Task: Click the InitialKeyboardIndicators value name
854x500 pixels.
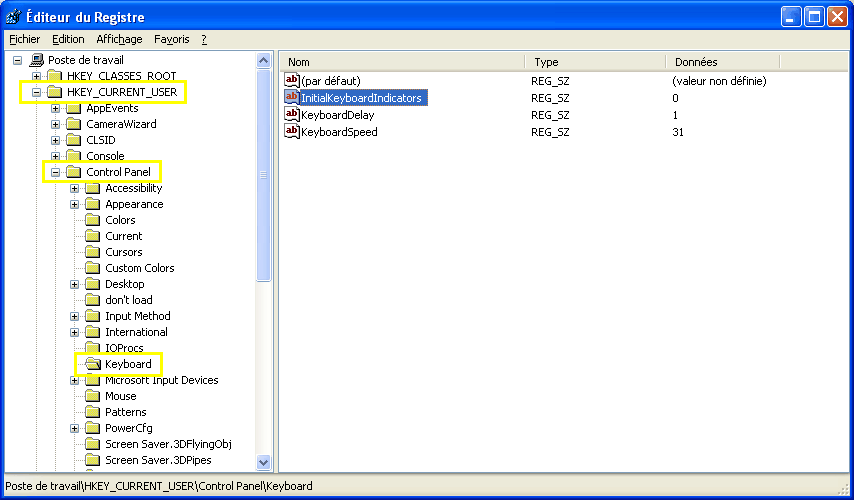Action: [361, 98]
